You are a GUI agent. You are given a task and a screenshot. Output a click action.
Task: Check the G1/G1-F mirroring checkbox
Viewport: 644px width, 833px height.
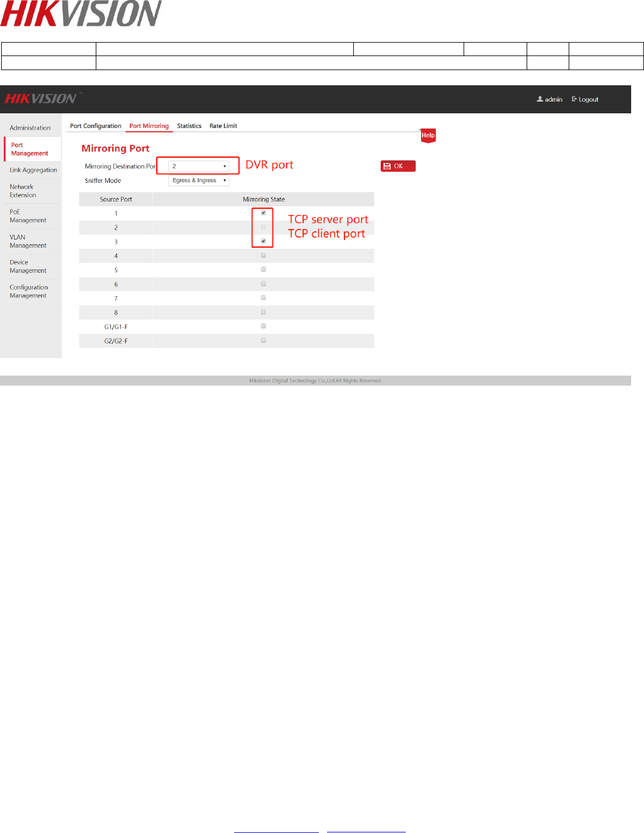pos(263,326)
